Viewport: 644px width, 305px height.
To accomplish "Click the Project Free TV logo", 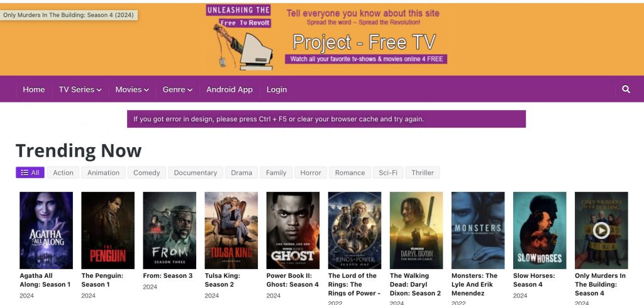I will [327, 36].
